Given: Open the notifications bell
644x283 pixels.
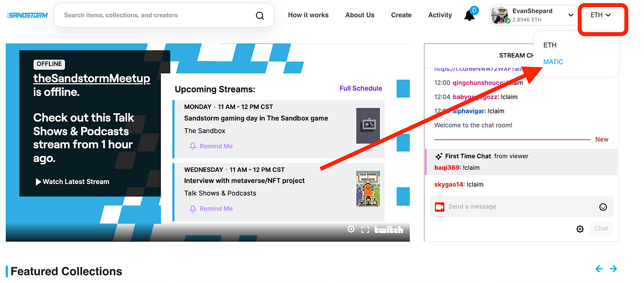Looking at the screenshot, I should pos(470,16).
